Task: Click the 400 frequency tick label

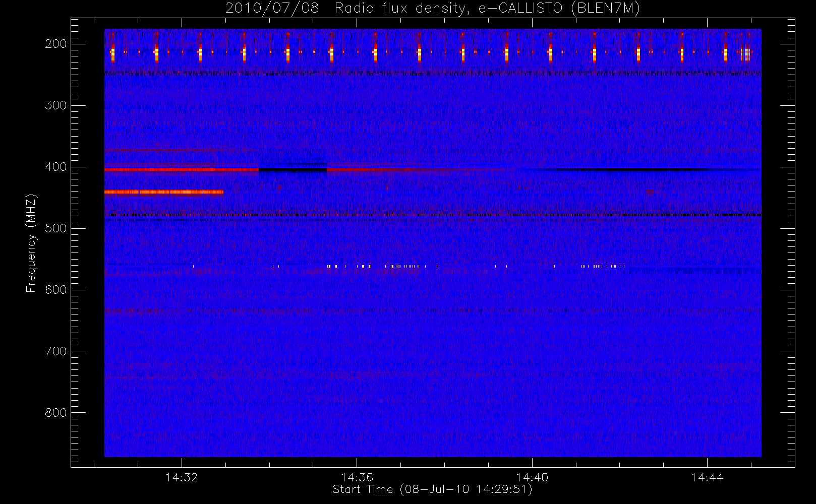Action: (56, 167)
